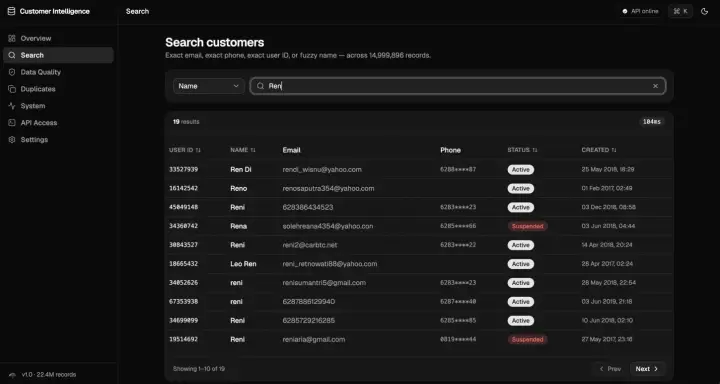Click the 19 results count label
The width and height of the screenshot is (720, 384).
coord(186,122)
